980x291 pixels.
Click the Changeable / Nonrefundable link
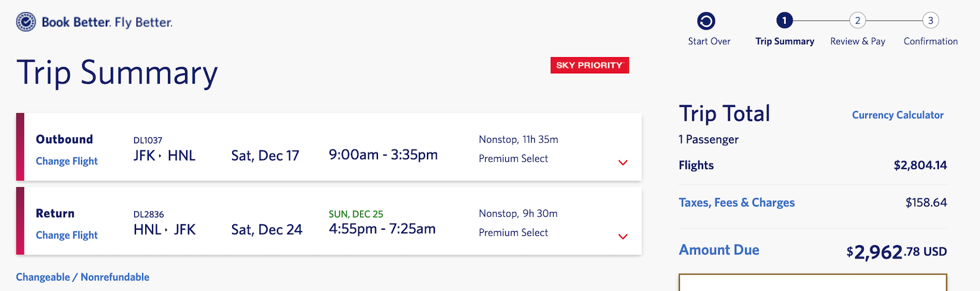coord(83,277)
